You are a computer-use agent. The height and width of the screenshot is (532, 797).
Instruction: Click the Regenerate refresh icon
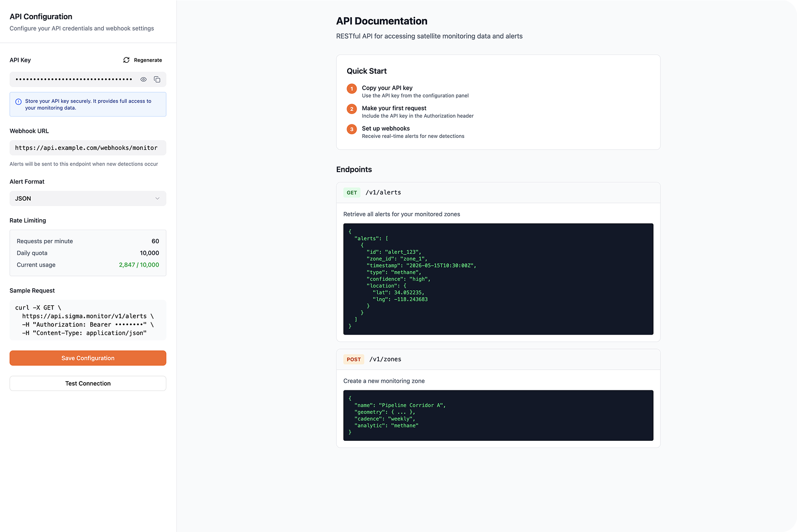126,60
